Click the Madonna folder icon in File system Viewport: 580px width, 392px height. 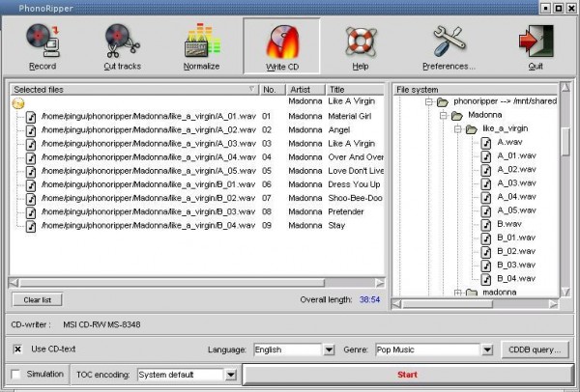457,115
